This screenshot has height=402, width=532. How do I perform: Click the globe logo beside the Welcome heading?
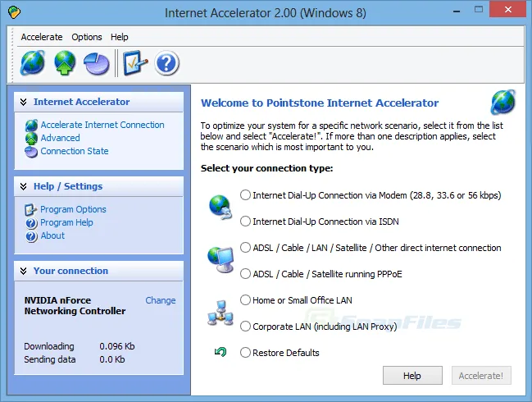pos(502,102)
